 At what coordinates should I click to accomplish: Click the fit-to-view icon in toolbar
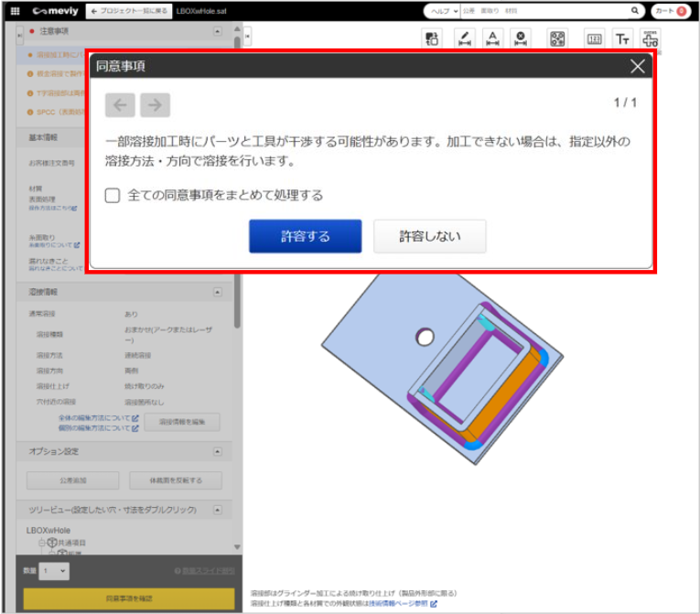(x=556, y=38)
